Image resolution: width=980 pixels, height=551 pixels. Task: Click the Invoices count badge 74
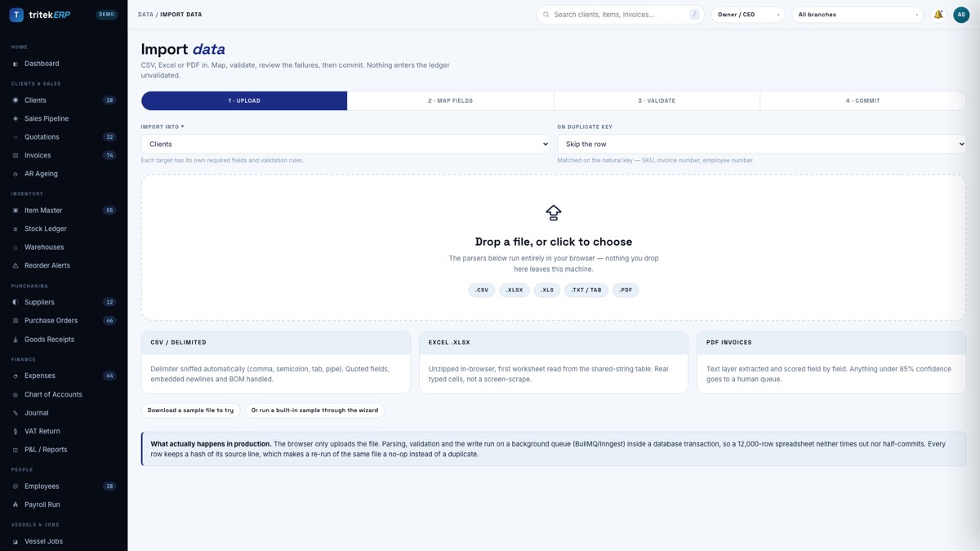click(109, 155)
